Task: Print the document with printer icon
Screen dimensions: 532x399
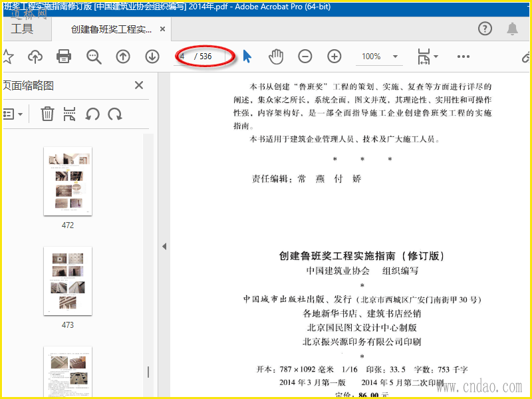Action: [64, 57]
